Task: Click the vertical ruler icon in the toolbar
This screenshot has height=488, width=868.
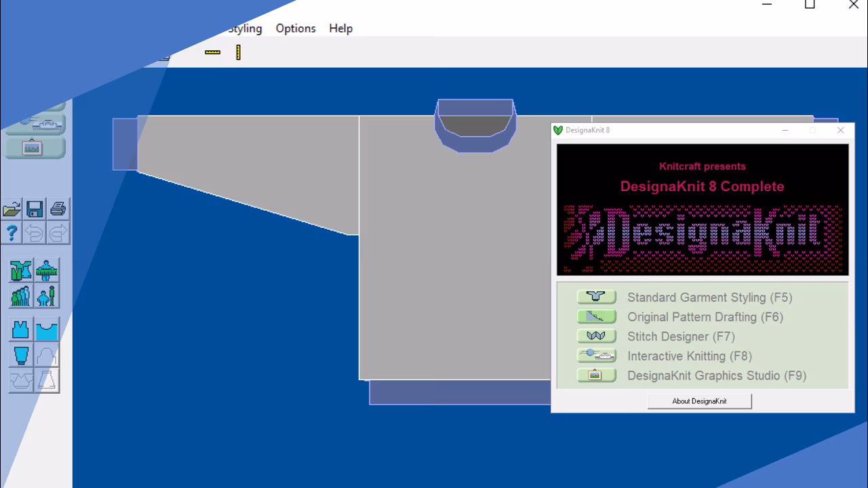Action: pos(238,52)
